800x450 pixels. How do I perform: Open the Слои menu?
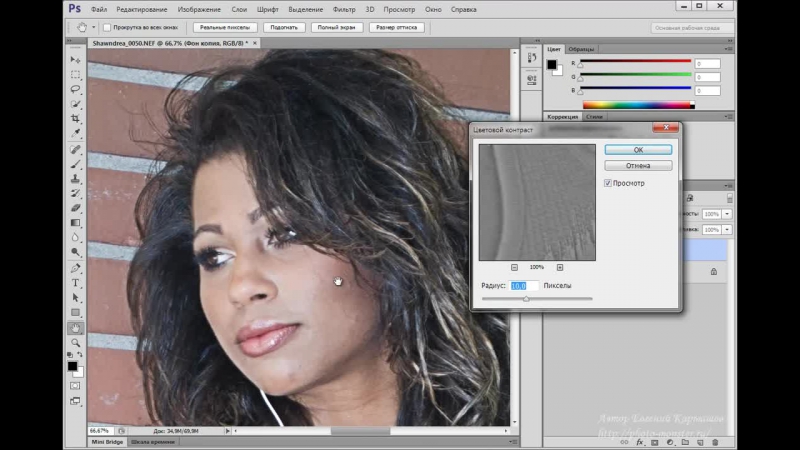[x=239, y=10]
